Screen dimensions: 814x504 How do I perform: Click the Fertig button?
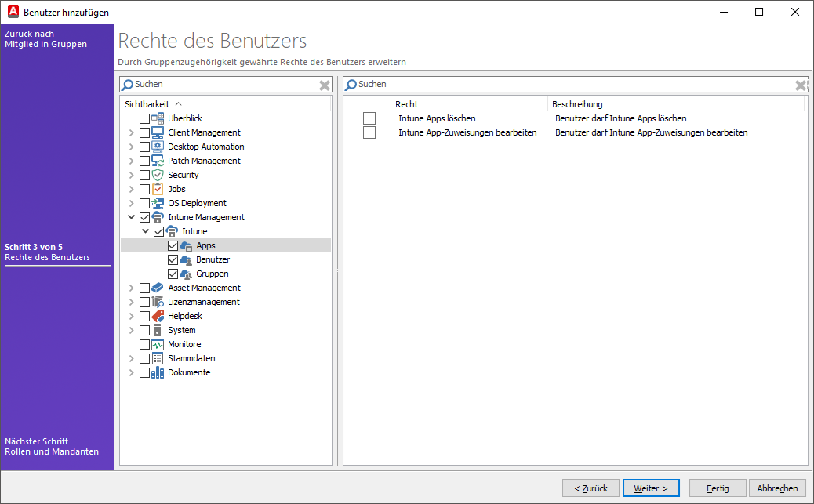pos(718,488)
